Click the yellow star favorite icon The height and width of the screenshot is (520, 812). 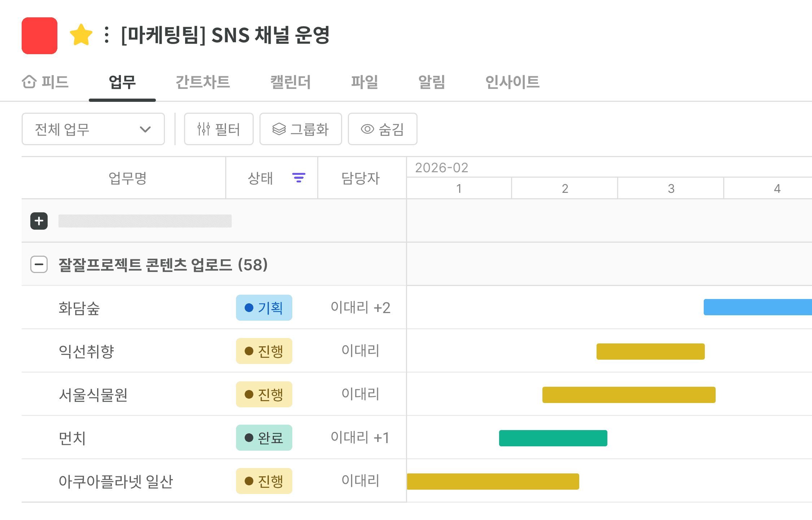click(x=81, y=35)
